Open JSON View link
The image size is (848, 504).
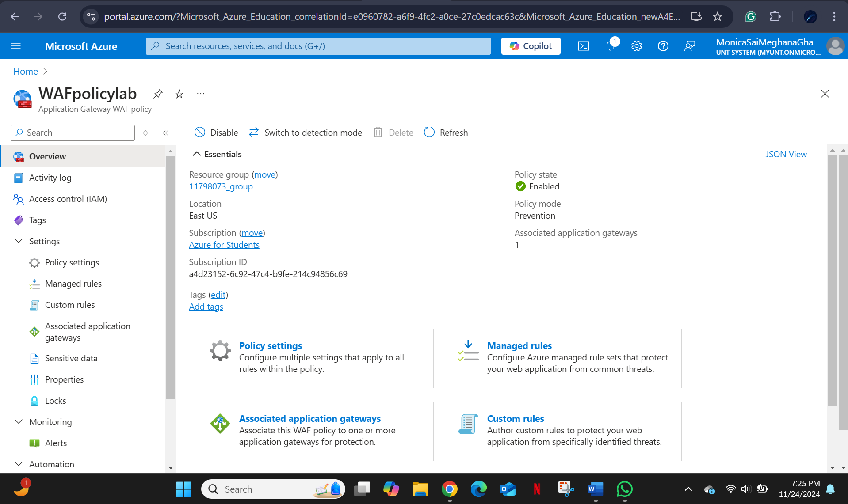(786, 154)
